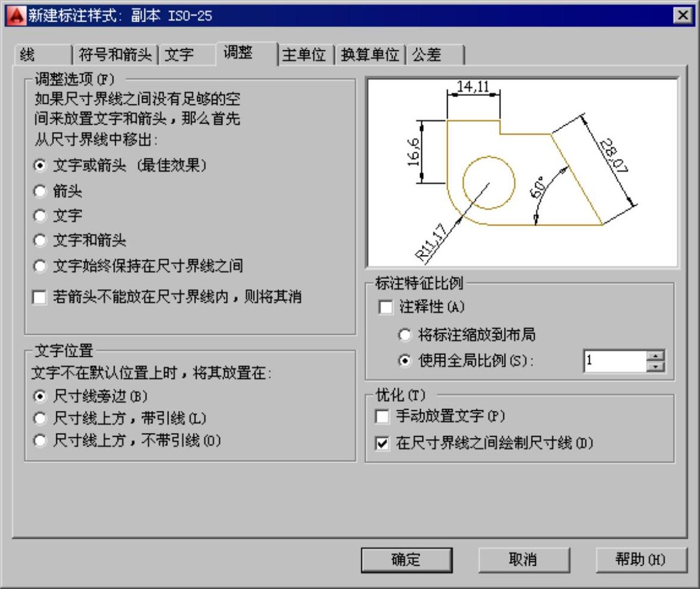700x589 pixels.
Task: Click the 取消 button
Action: click(524, 560)
